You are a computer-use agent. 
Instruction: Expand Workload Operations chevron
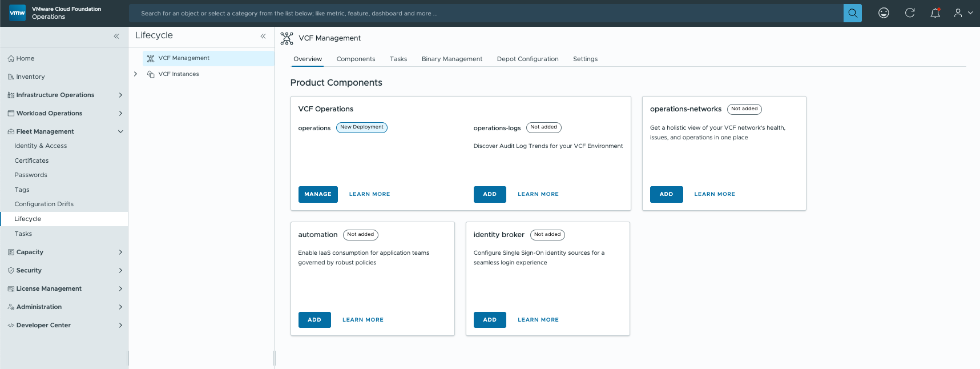pyautogui.click(x=120, y=113)
